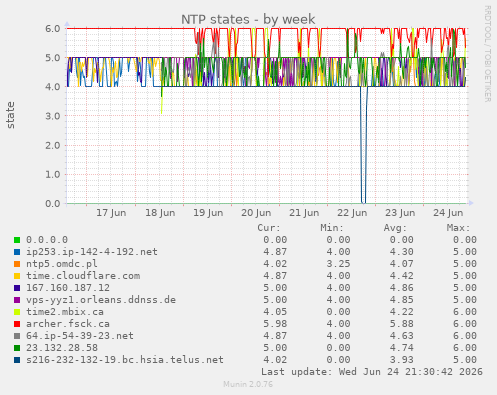Click the yellow swatch for time.cloudflare.com
497x395 pixels.
pyautogui.click(x=17, y=276)
